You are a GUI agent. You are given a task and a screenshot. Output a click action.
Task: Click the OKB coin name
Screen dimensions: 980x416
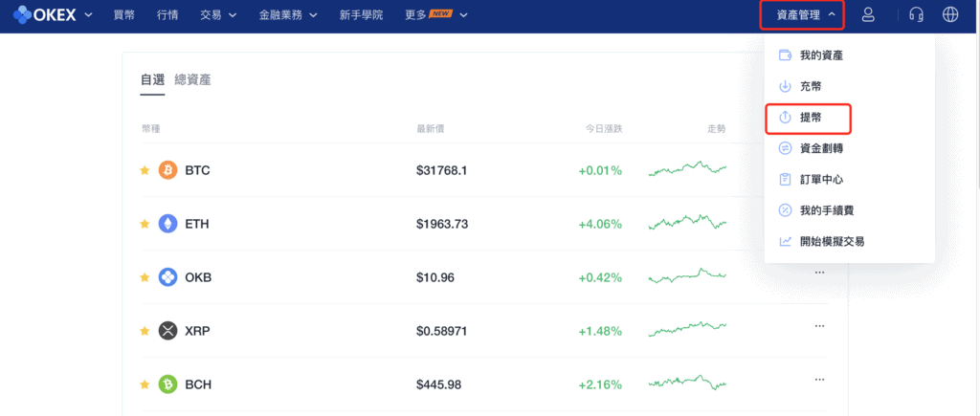click(x=198, y=277)
